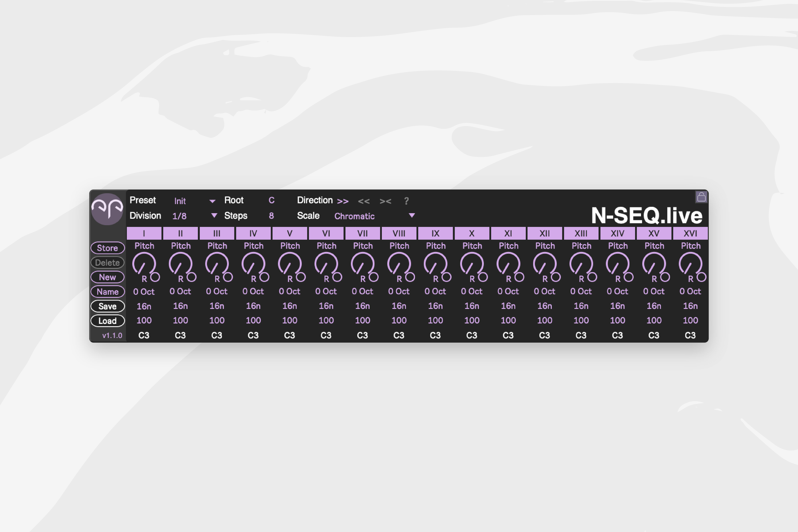
Task: Toggle step V header
Action: pos(290,233)
